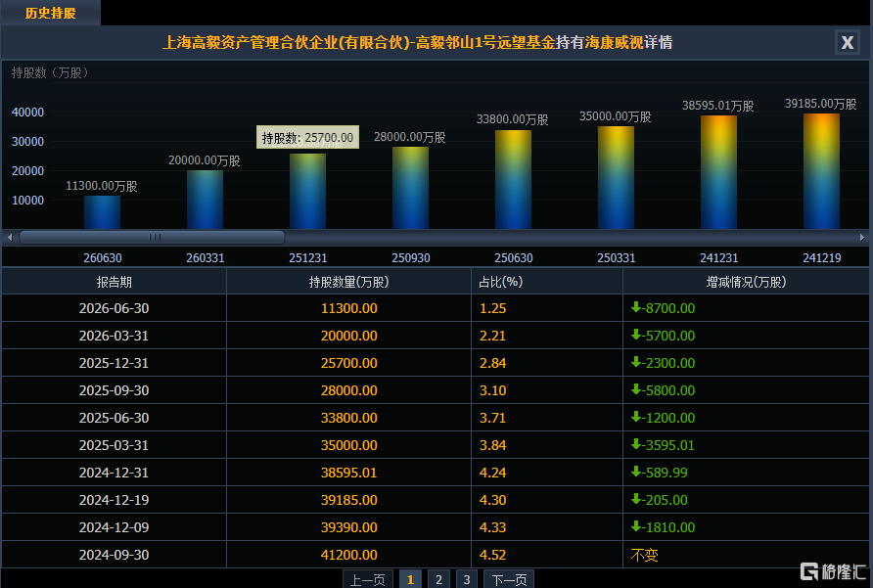Click holdings value 41200.00 in table
Image resolution: width=873 pixels, height=588 pixels.
pyautogui.click(x=349, y=555)
